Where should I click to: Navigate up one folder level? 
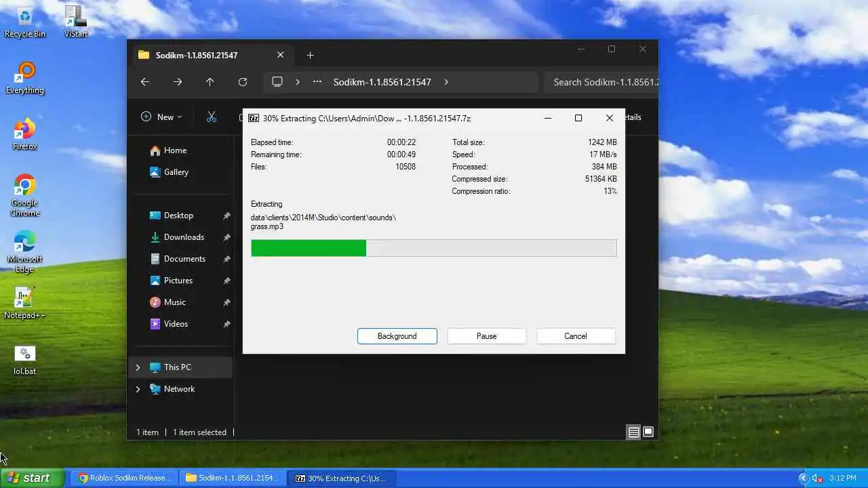coord(210,82)
